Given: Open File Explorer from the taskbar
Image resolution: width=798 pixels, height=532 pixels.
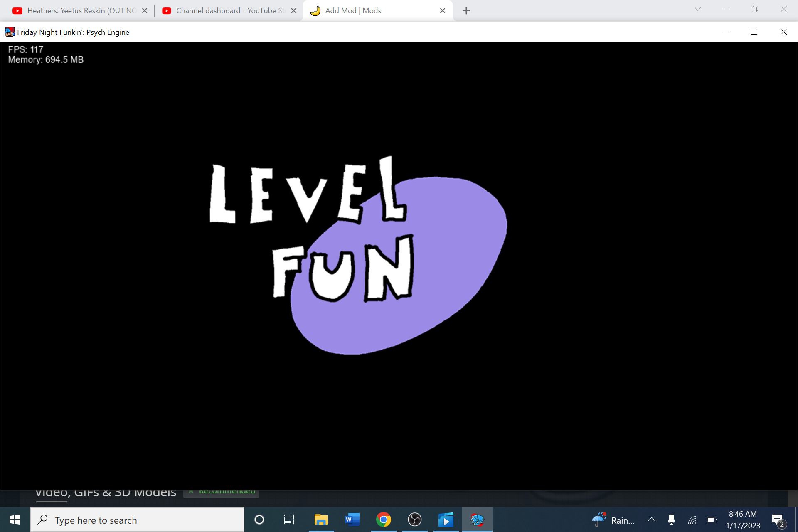Looking at the screenshot, I should point(321,520).
